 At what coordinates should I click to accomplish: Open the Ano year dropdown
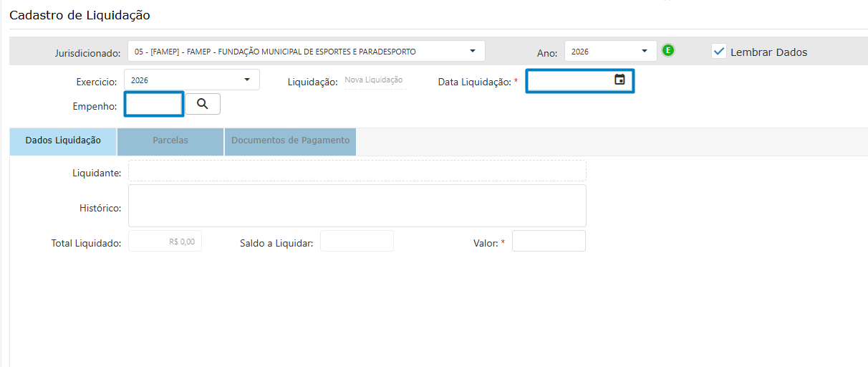coord(645,51)
